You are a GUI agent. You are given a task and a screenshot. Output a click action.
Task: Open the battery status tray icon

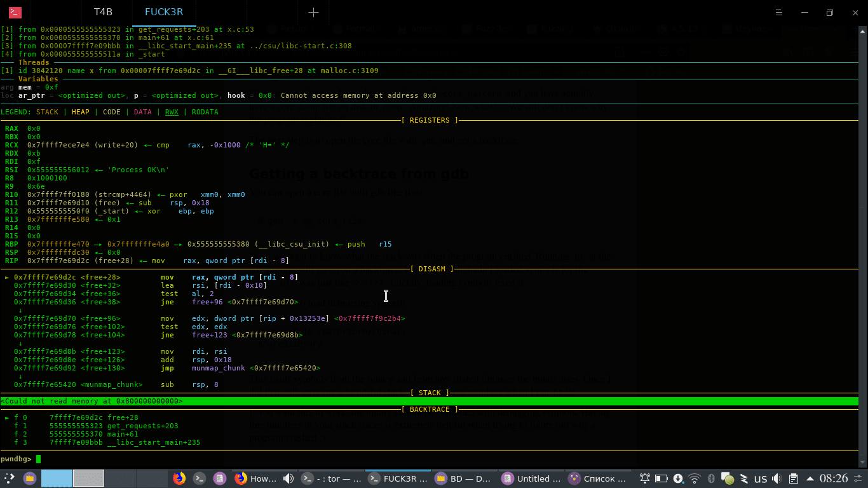(x=661, y=478)
